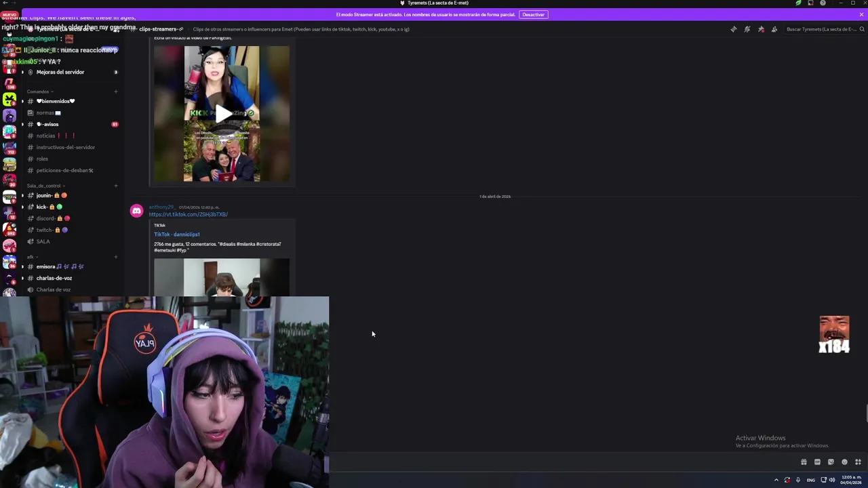Switch the ENG input language

(811, 480)
